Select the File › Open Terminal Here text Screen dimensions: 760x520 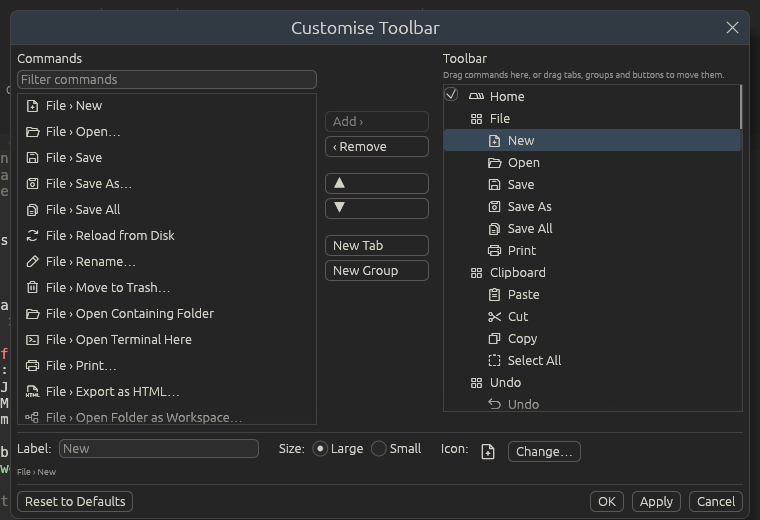pos(119,340)
